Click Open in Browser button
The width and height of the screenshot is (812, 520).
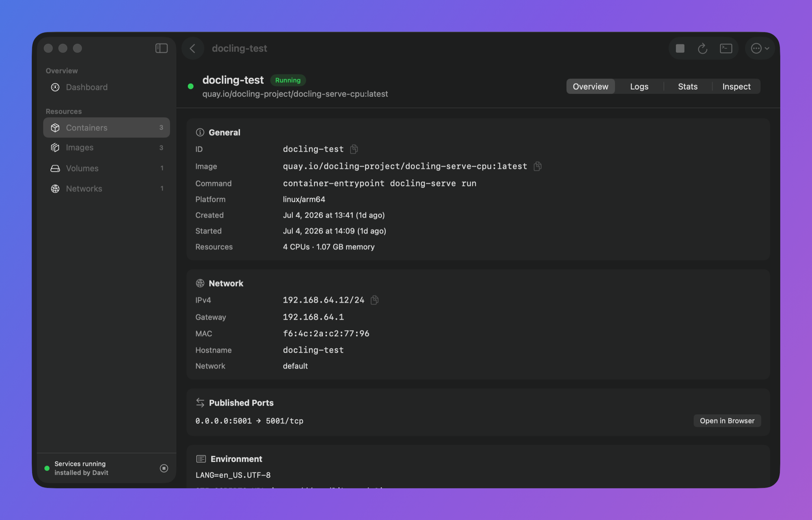pos(727,421)
